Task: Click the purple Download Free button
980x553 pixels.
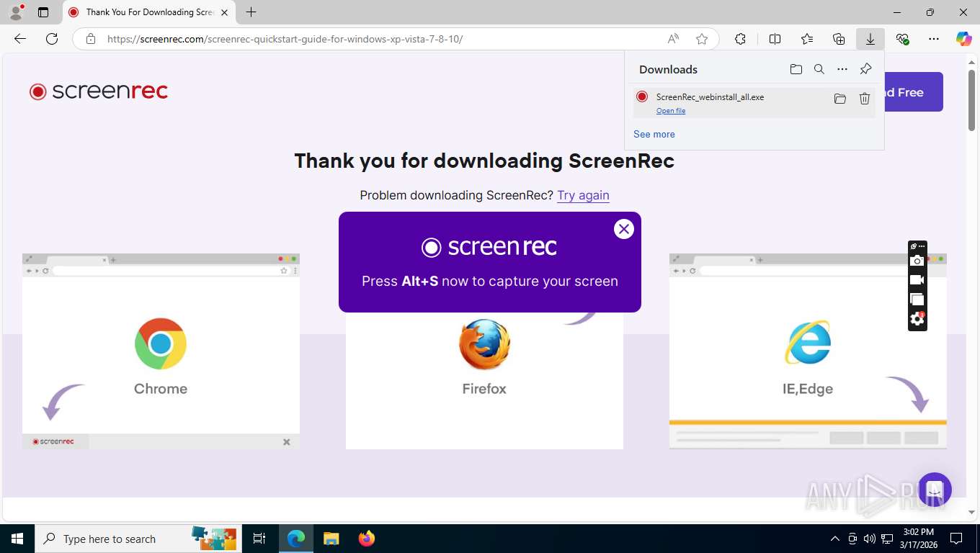Action: pyautogui.click(x=913, y=92)
